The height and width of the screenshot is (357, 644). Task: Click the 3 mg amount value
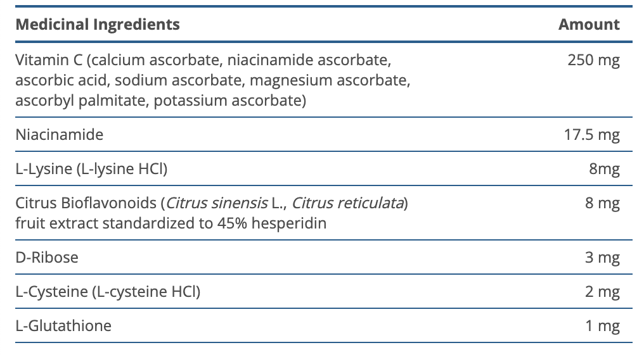[603, 258]
